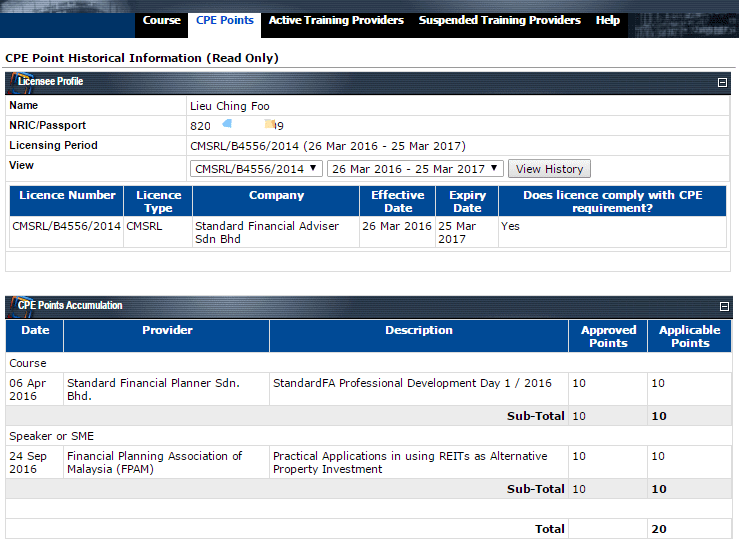
Task: Open the CMSRL/B4556/2014 licence dropdown
Action: pyautogui.click(x=256, y=169)
